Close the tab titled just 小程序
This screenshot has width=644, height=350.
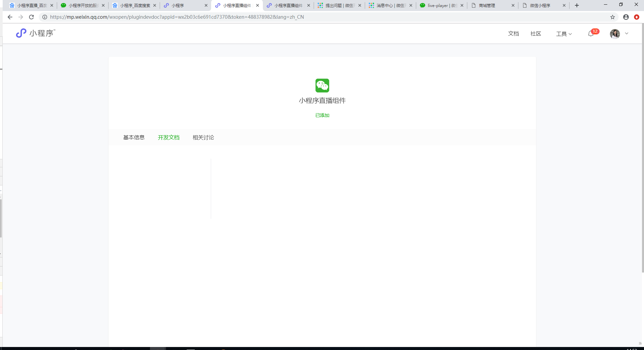[206, 5]
